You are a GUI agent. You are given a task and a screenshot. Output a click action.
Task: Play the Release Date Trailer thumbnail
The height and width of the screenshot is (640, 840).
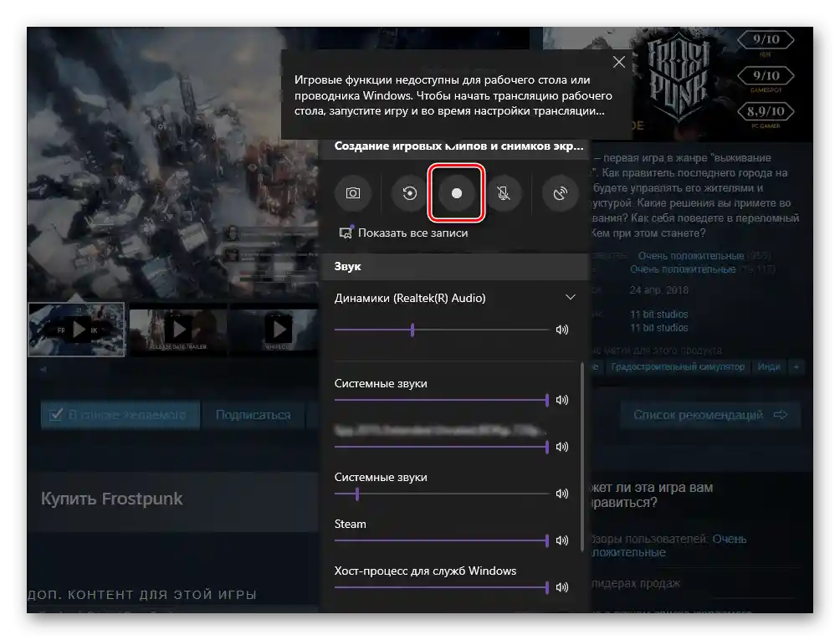(x=178, y=330)
